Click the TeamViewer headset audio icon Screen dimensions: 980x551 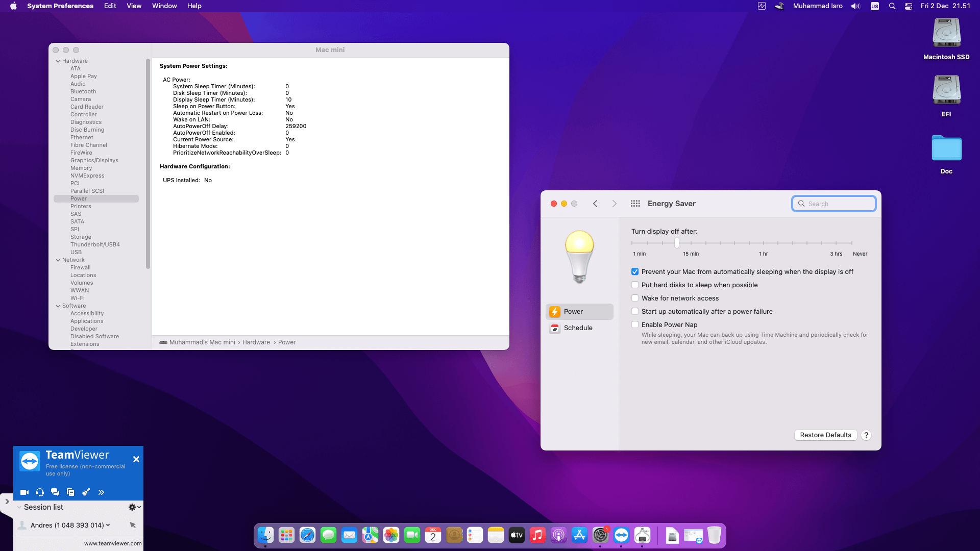point(40,492)
